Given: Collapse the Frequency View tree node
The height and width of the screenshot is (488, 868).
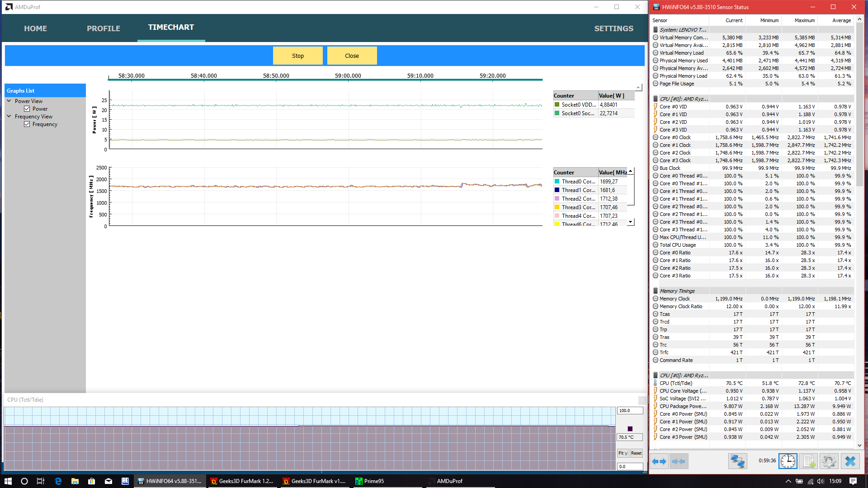Looking at the screenshot, I should coord(9,117).
